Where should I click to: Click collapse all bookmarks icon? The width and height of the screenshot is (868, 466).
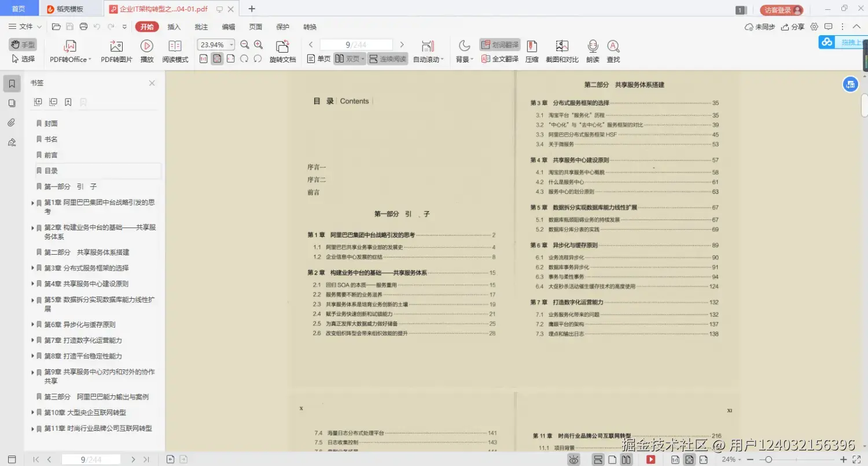click(53, 102)
